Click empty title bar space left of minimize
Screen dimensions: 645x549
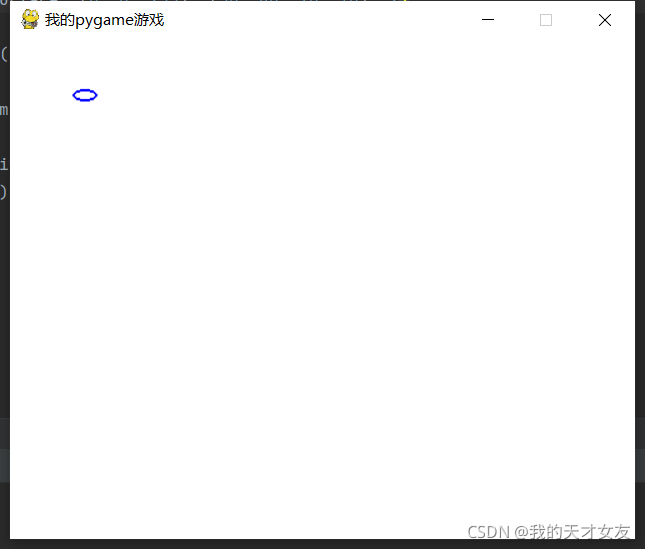pyautogui.click(x=320, y=20)
